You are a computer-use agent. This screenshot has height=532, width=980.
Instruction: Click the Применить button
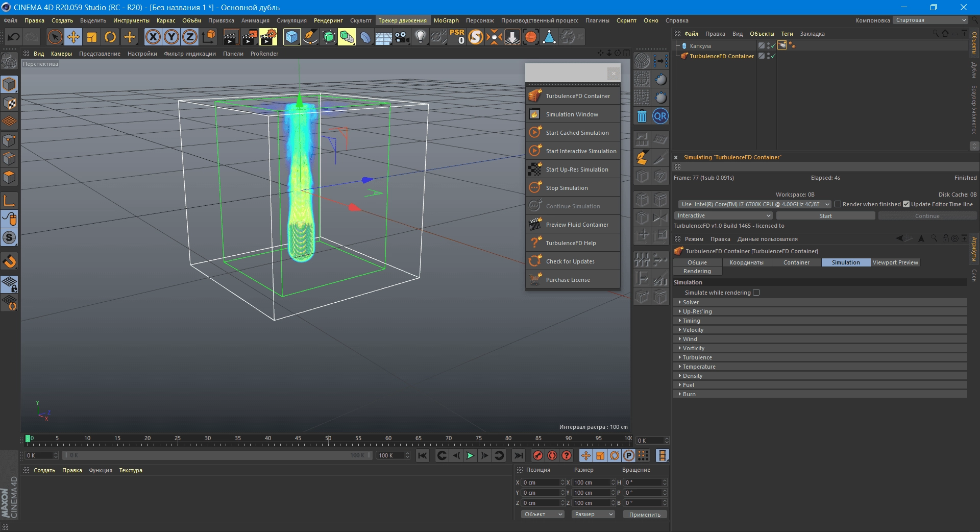[645, 515]
